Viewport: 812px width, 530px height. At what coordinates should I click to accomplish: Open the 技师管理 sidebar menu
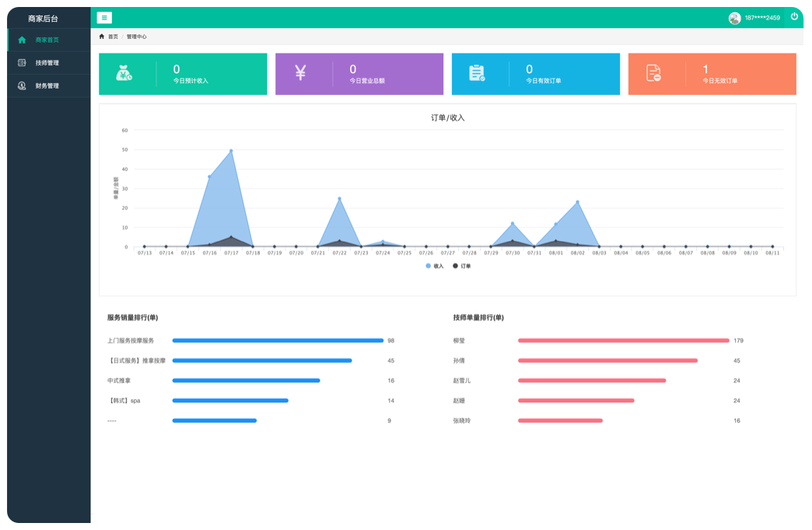pyautogui.click(x=47, y=63)
